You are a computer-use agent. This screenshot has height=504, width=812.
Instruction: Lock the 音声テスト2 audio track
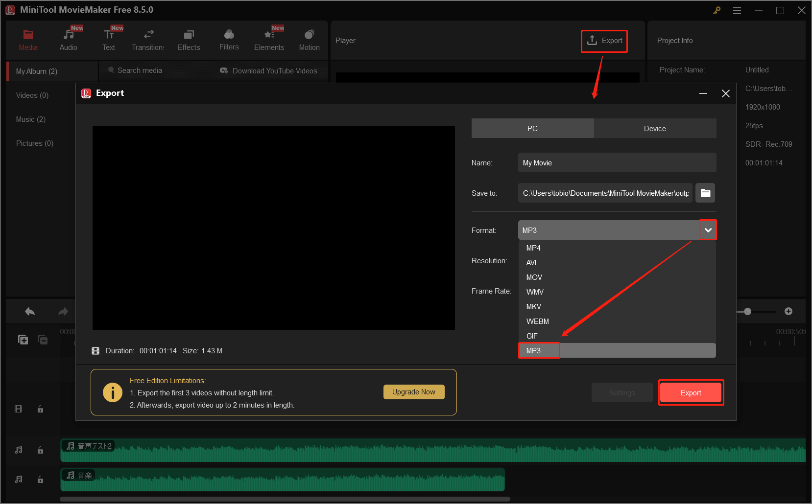pyautogui.click(x=40, y=450)
